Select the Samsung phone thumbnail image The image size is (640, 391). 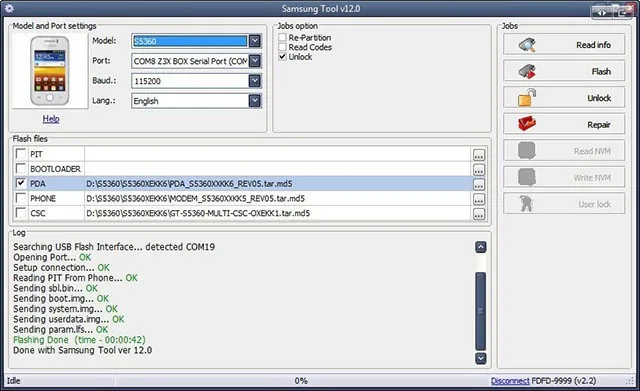tap(50, 71)
